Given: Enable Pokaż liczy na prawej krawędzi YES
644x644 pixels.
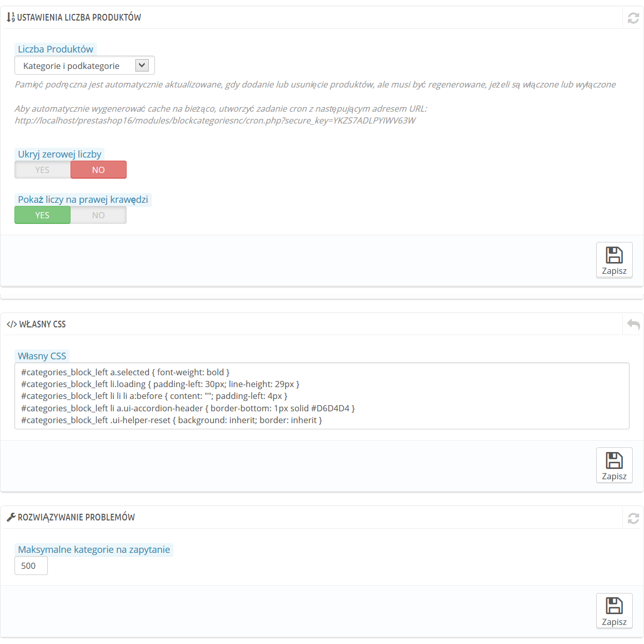Looking at the screenshot, I should coord(42,215).
